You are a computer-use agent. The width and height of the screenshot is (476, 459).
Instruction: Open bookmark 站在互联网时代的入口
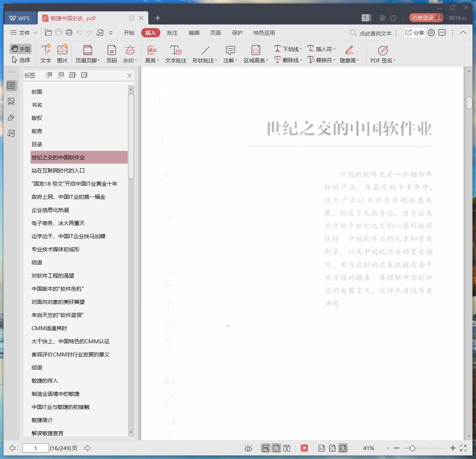click(58, 171)
